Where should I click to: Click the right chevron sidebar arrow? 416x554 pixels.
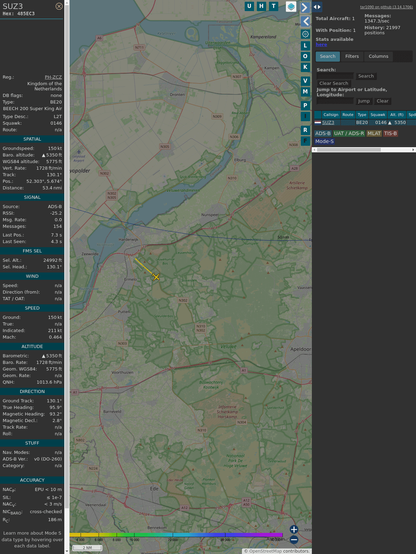(305, 7)
